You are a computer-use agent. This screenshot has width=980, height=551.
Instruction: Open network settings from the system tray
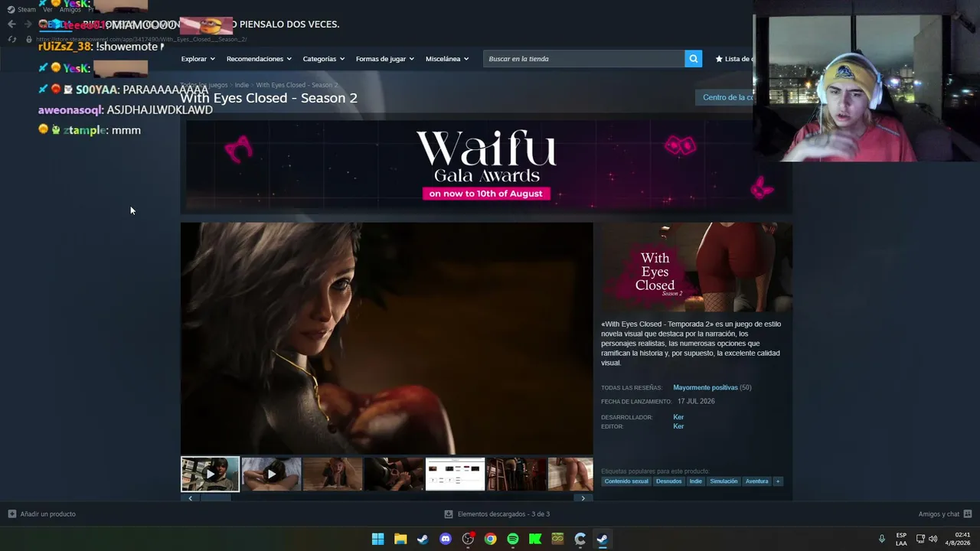point(920,539)
